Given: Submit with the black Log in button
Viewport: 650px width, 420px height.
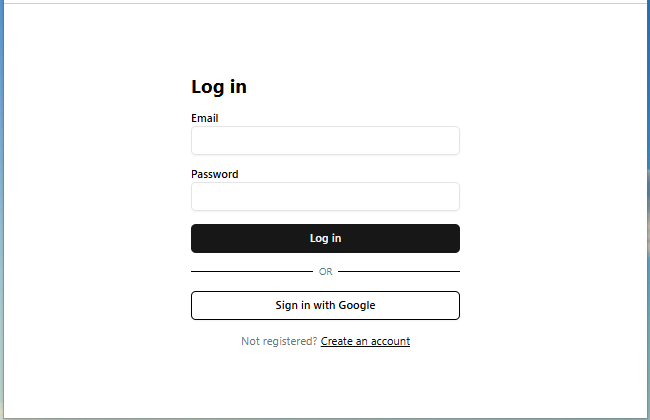Looking at the screenshot, I should click(x=325, y=238).
